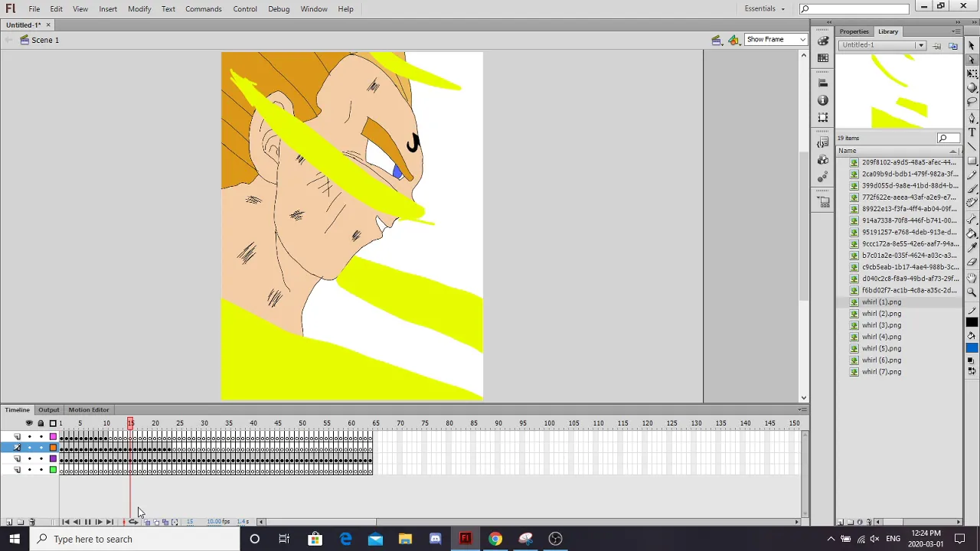The height and width of the screenshot is (551, 980).
Task: Toggle lock dot of green layer
Action: [x=41, y=470]
